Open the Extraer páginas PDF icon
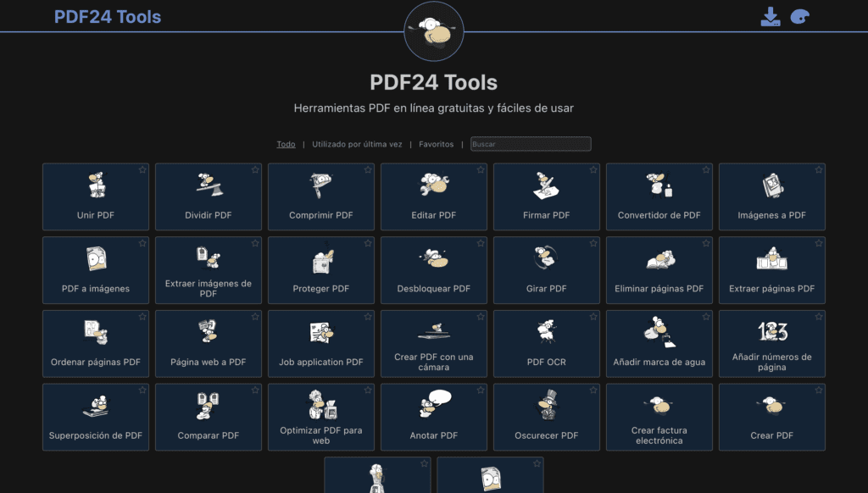868x493 pixels. [x=771, y=258]
